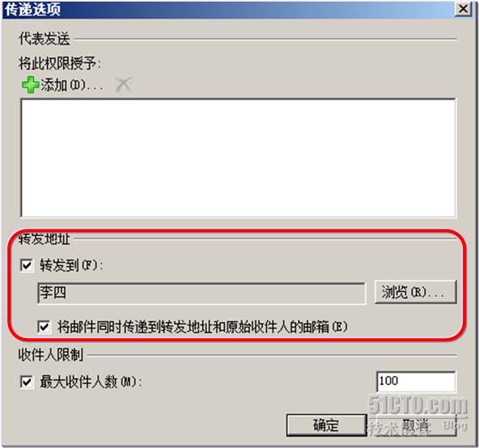Click the green plus add icon
The height and width of the screenshot is (448, 479).
30,85
